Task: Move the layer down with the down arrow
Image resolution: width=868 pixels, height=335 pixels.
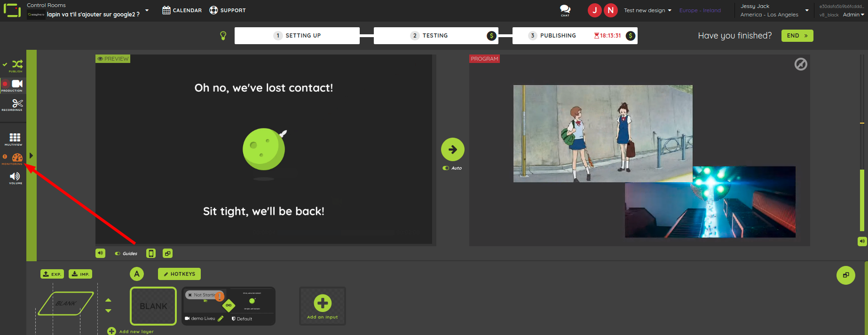Action: [108, 311]
